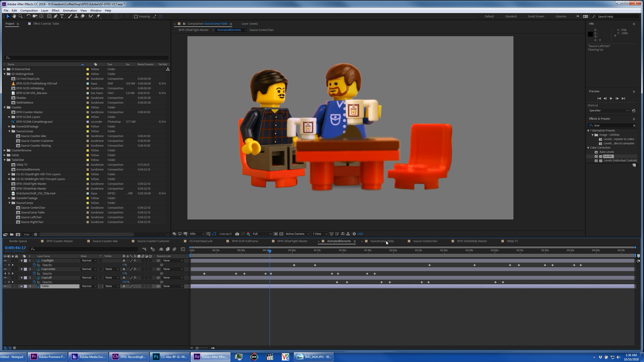Viewport: 644px width, 362px height.
Task: Select the Zoom magnifier tool
Action: coord(21,16)
